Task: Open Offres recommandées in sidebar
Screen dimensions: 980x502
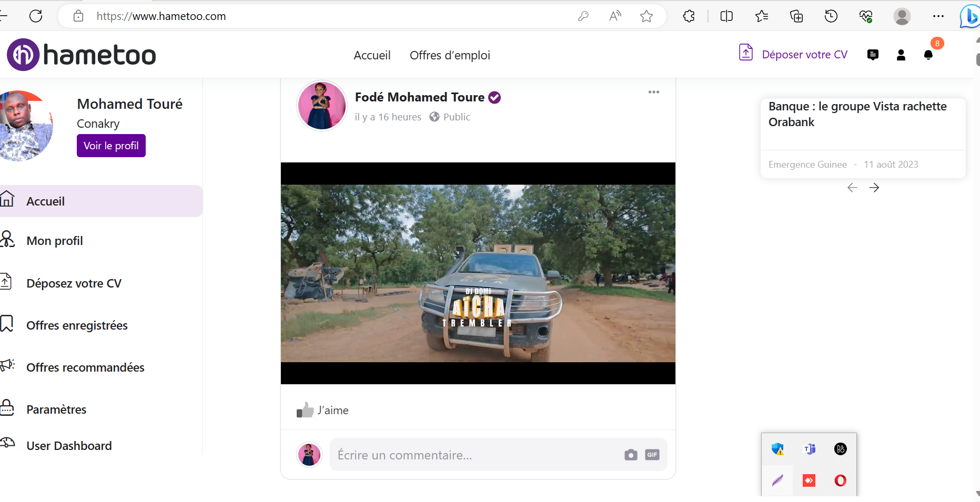Action: 85,367
